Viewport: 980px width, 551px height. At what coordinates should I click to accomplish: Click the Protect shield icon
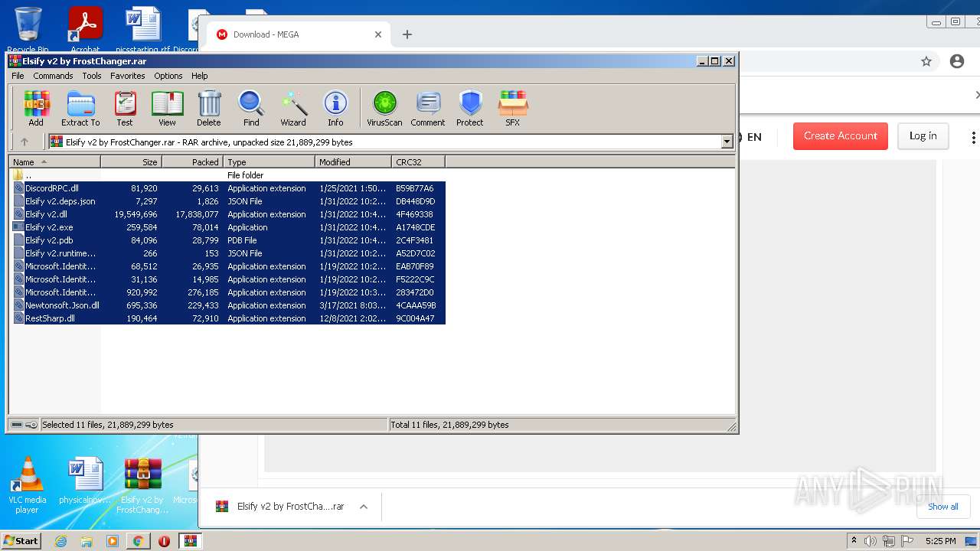pyautogui.click(x=470, y=108)
